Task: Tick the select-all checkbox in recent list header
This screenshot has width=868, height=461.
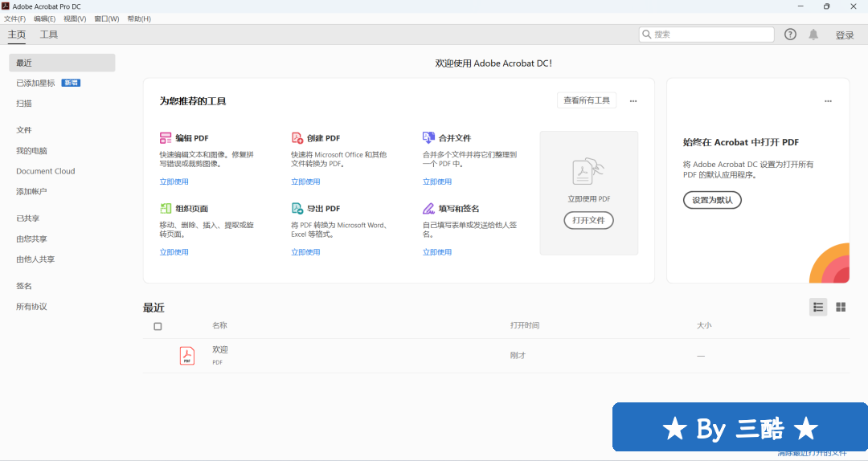Action: tap(158, 327)
